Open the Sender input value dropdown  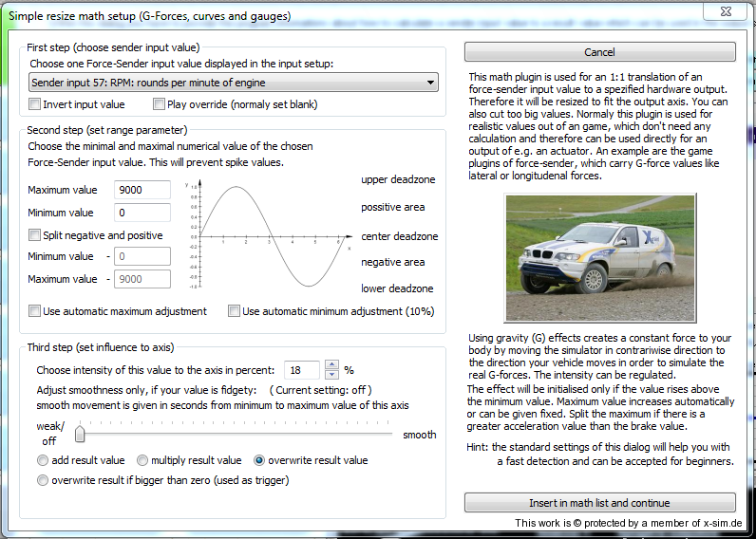(x=233, y=84)
